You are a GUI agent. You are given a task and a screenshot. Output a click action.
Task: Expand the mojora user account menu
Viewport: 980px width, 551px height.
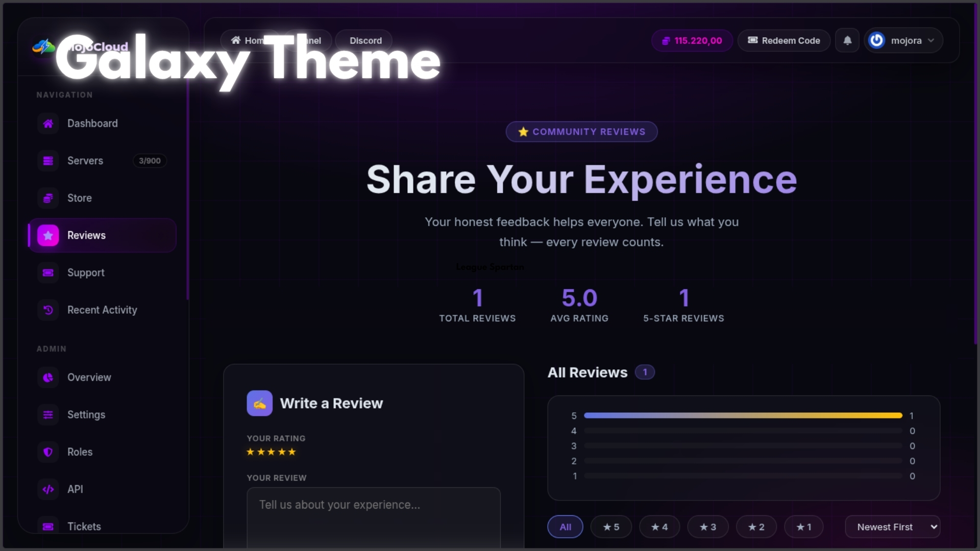click(903, 41)
